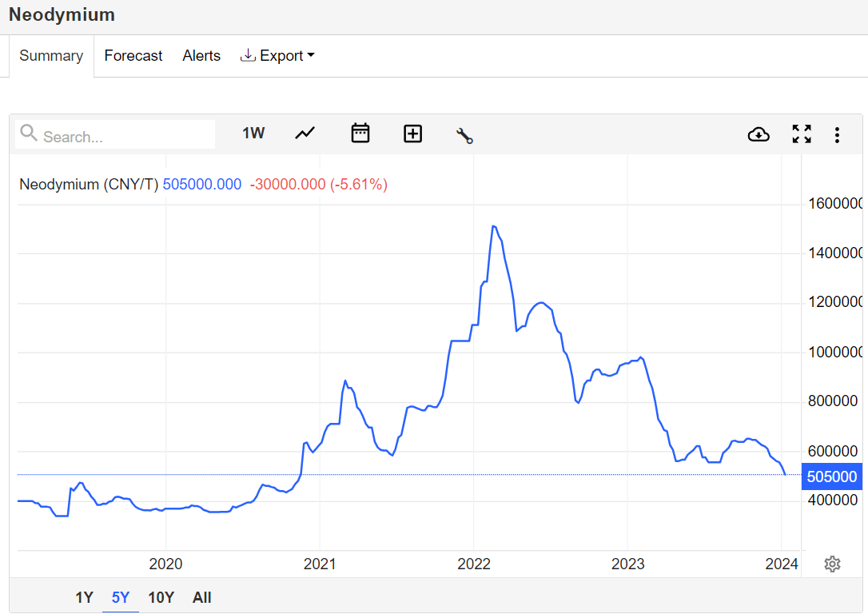The height and width of the screenshot is (614, 868).
Task: Open the three-dot chart options menu
Action: 837,134
